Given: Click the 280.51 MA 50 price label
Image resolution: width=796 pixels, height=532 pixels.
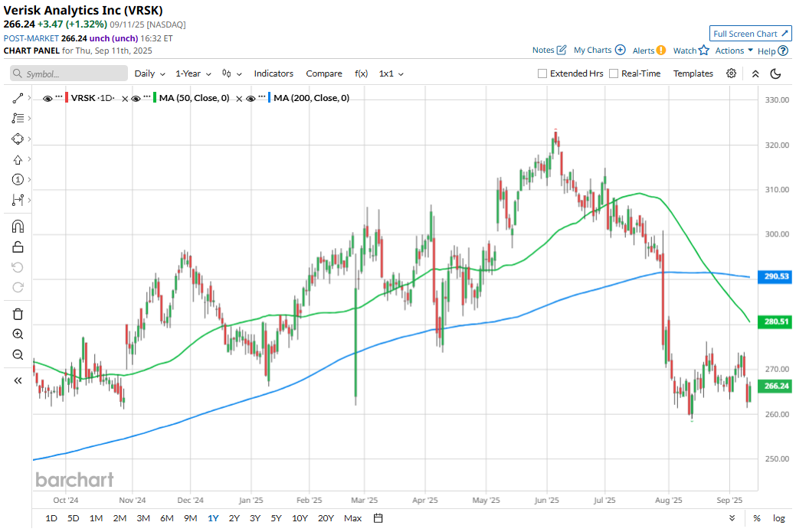Looking at the screenshot, I should pyautogui.click(x=775, y=321).
